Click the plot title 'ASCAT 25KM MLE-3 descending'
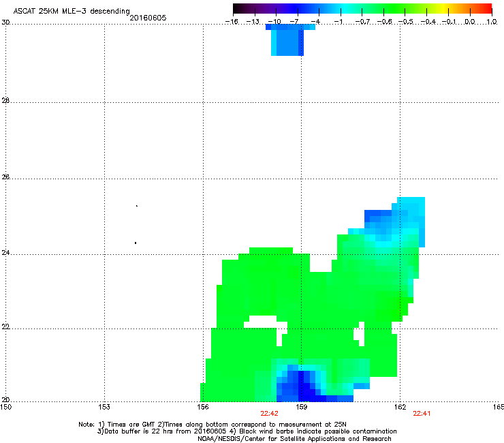The height and width of the screenshot is (443, 504). point(72,11)
